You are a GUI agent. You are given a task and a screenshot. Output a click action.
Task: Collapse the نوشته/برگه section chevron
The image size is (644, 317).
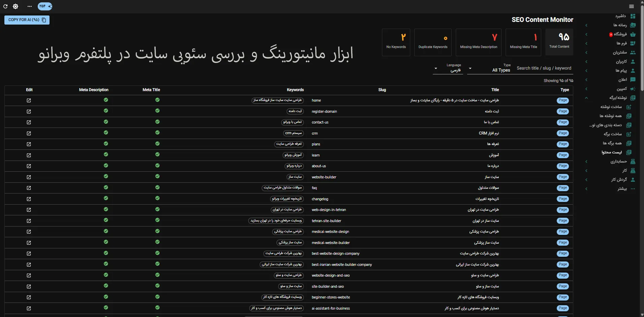pos(586,98)
